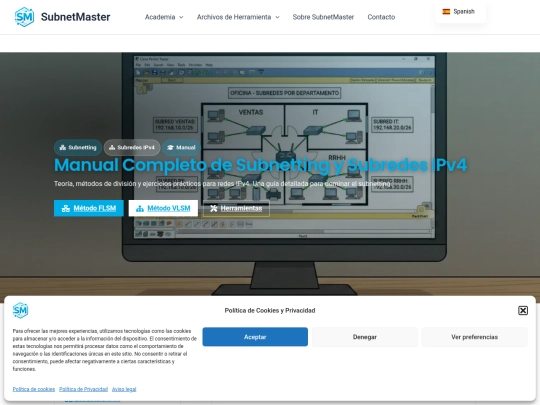Open the Sobre SubnetMaster page

pyautogui.click(x=323, y=17)
